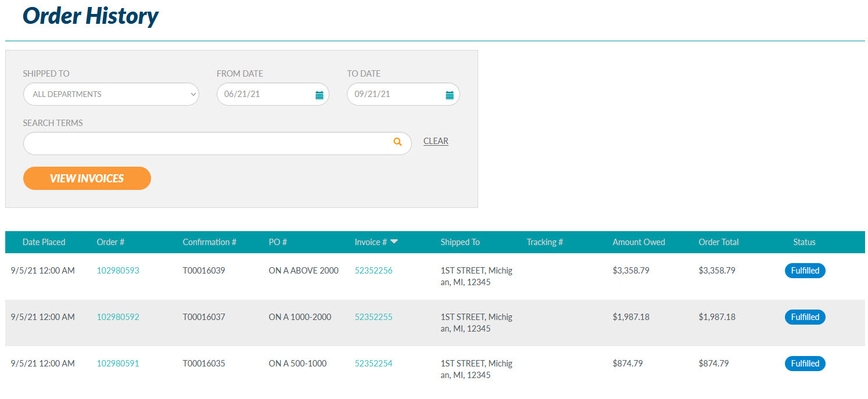This screenshot has width=868, height=399.
Task: Clear the search filters via CLEAR link
Action: pos(436,141)
